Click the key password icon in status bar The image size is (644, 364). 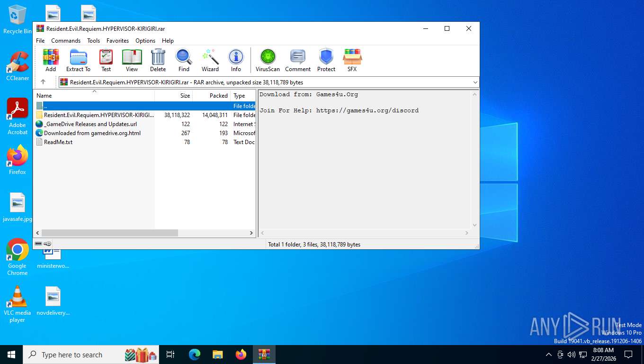point(48,244)
